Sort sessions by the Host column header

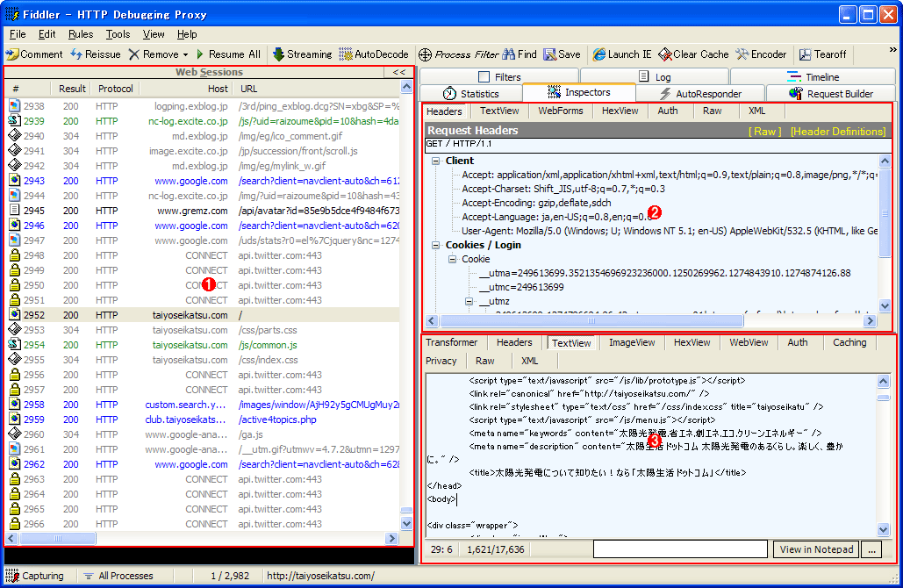pyautogui.click(x=186, y=89)
